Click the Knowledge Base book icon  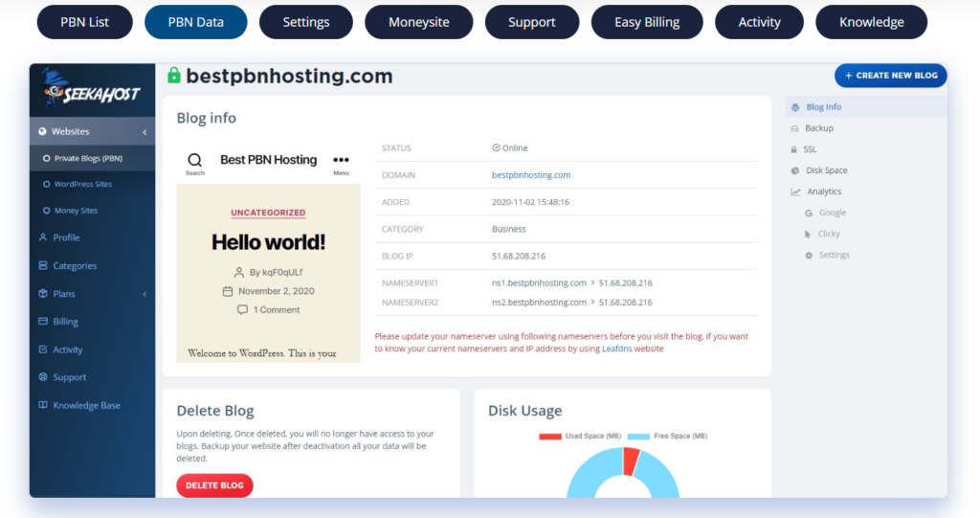click(x=43, y=405)
